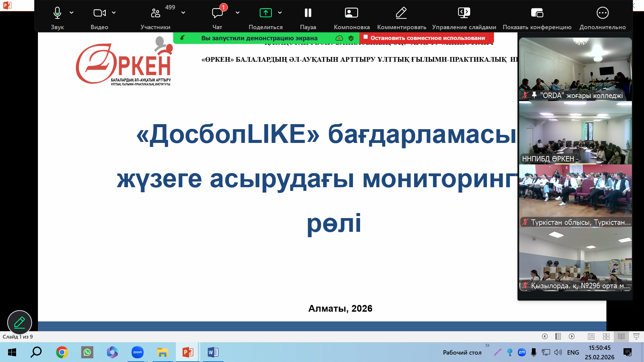Open the Участники participants panel

[155, 17]
